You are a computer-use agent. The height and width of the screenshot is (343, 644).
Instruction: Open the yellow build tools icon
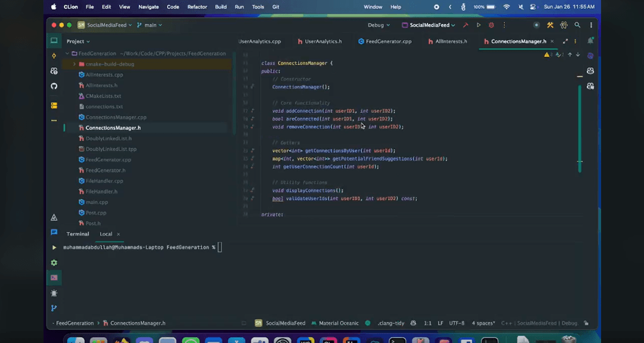(x=550, y=25)
